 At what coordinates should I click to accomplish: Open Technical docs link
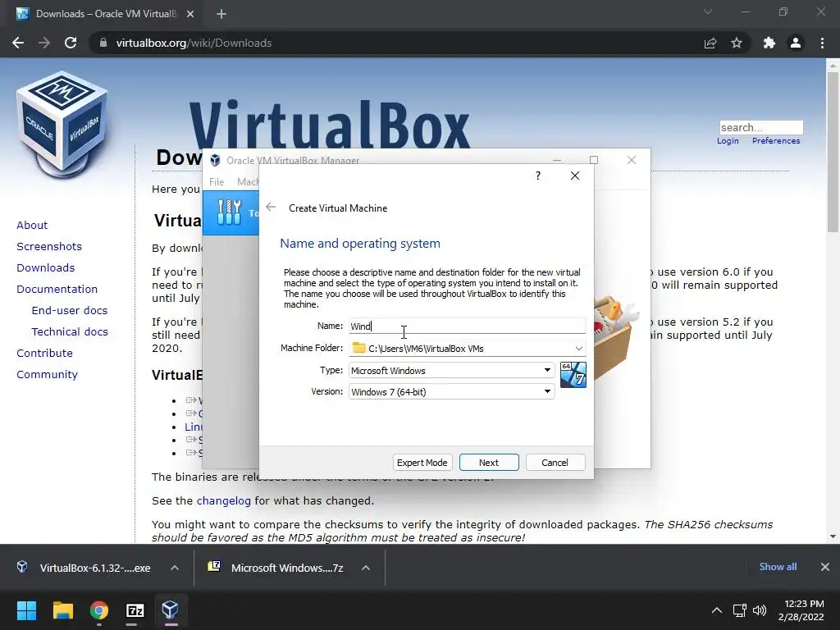[x=70, y=331]
